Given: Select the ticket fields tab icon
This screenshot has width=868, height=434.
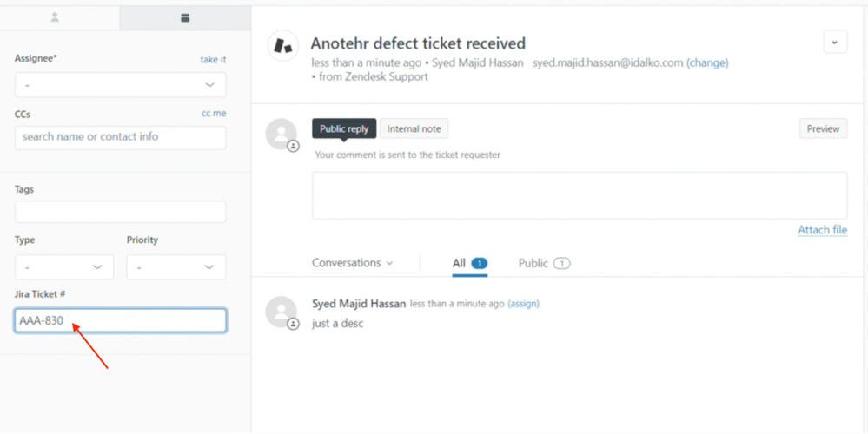Looking at the screenshot, I should click(x=184, y=17).
